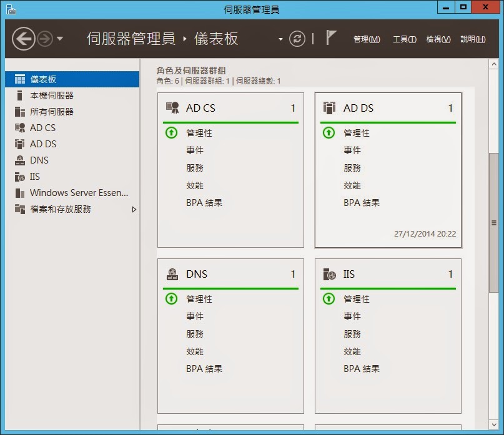Click green status arrow in AD DS tile
The height and width of the screenshot is (435, 504).
tap(329, 133)
